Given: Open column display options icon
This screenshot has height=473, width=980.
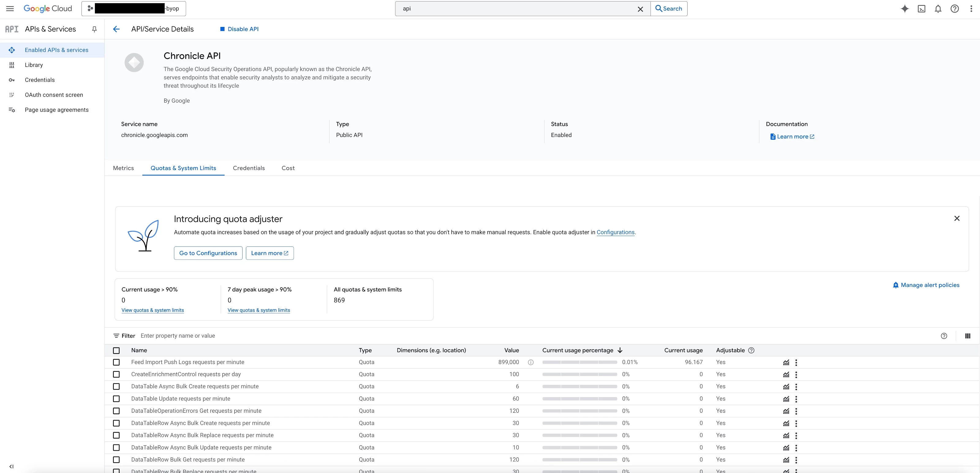Looking at the screenshot, I should [968, 336].
